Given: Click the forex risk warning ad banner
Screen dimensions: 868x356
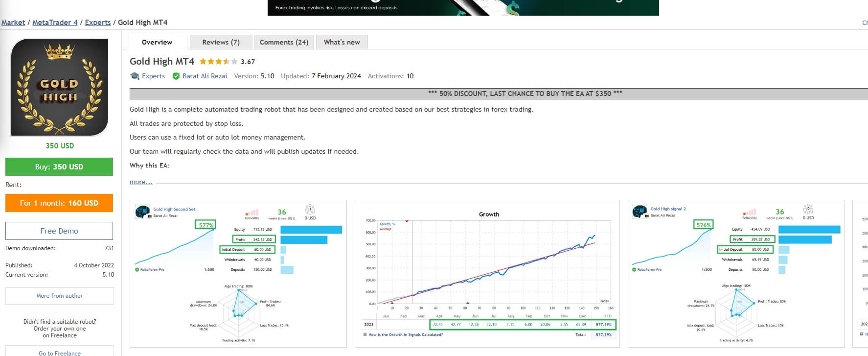Looking at the screenshot, I should pyautogui.click(x=463, y=8).
